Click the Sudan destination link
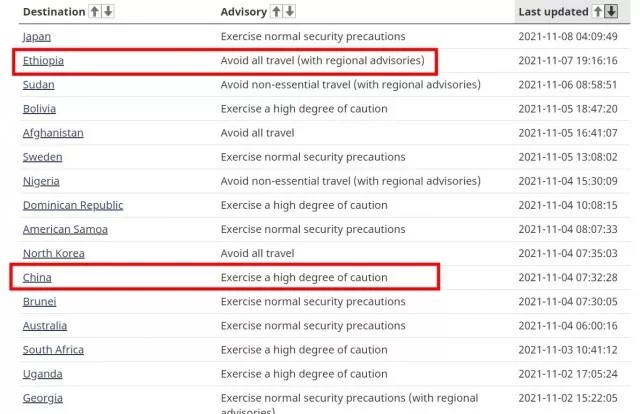The width and height of the screenshot is (640, 414). tap(38, 85)
